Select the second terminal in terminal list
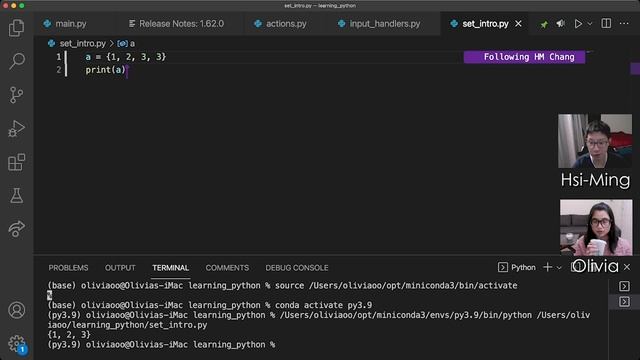The width and height of the screenshot is (640, 360). point(624,302)
